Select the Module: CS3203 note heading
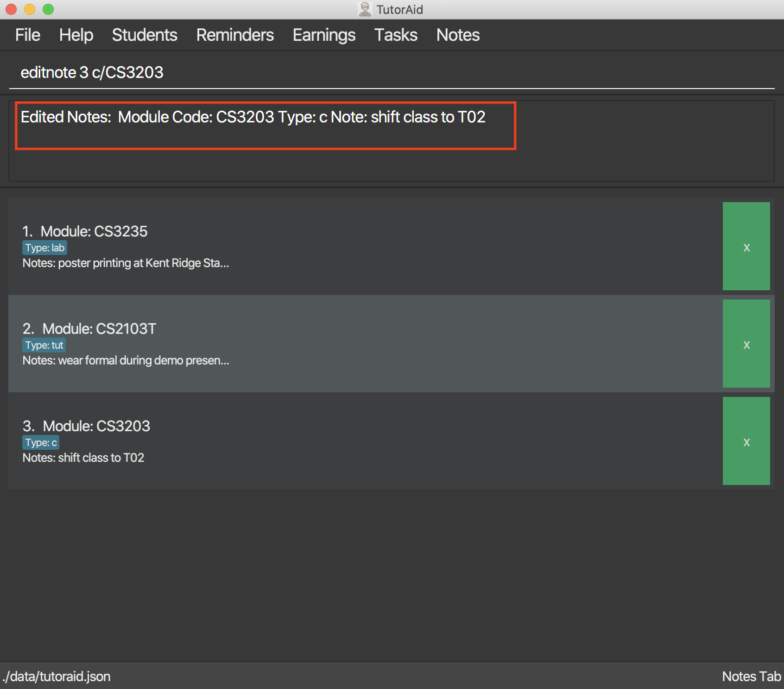Image resolution: width=784 pixels, height=689 pixels. [x=96, y=426]
